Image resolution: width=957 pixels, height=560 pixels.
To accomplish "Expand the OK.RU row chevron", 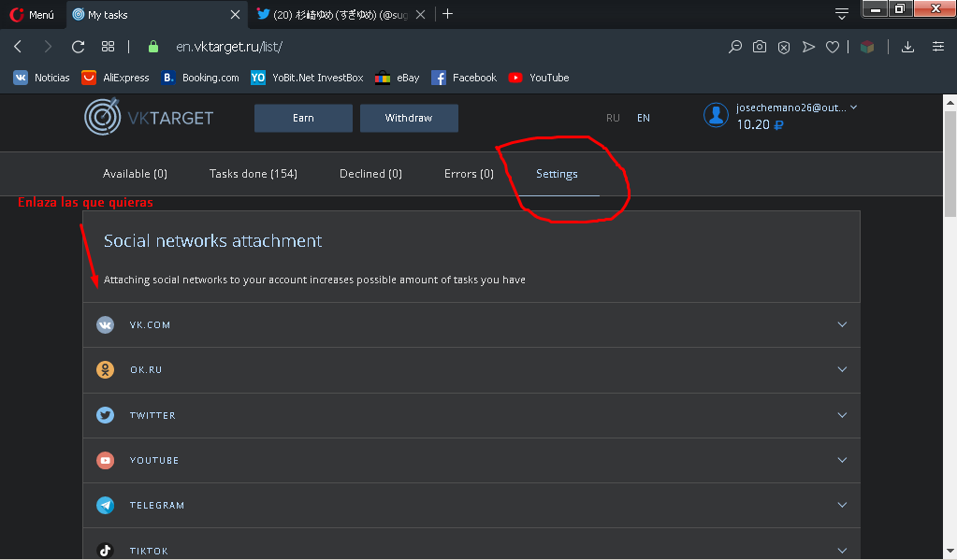I will [x=842, y=369].
